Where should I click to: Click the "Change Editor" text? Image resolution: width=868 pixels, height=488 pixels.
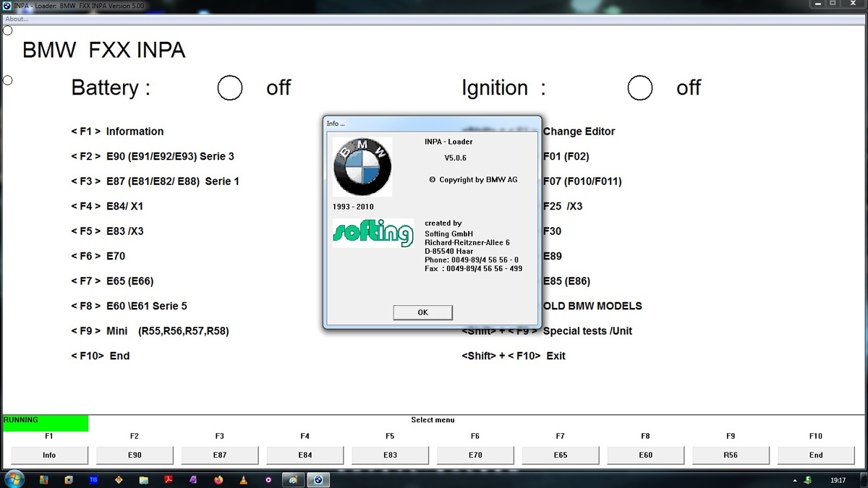click(x=579, y=132)
